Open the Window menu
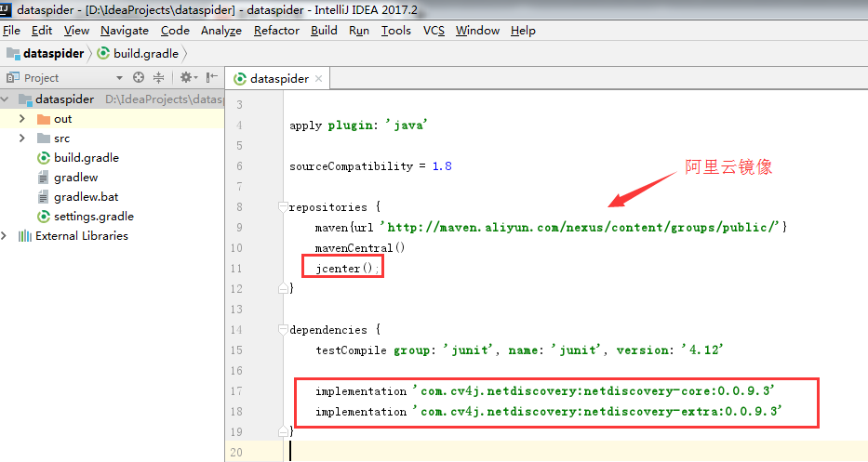This screenshot has height=462, width=868. coord(478,31)
